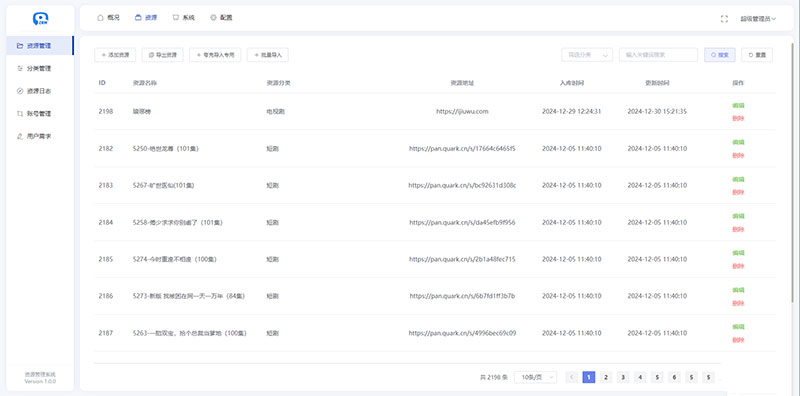800x396 pixels.
Task: Edit the row with ID 2186
Action: pos(738,290)
